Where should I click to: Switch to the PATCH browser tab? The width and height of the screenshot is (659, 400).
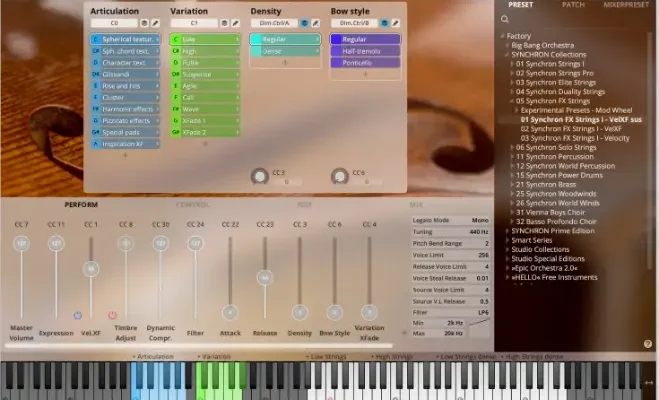click(575, 6)
